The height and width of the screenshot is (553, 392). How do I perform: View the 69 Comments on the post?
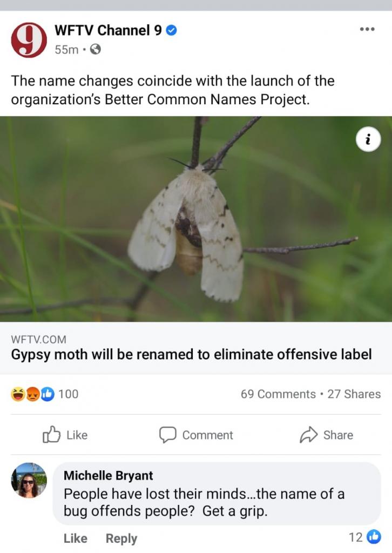[x=278, y=394]
